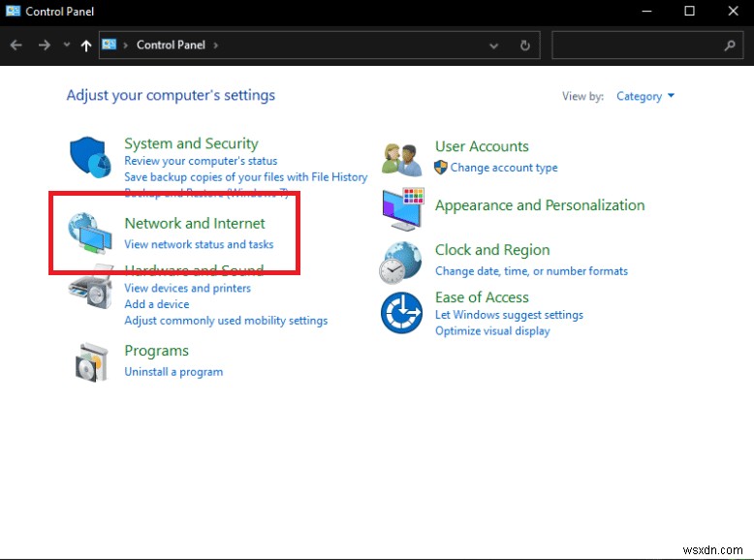The height and width of the screenshot is (560, 754).
Task: Expand chevron after Control Panel breadcrumb
Action: (216, 46)
